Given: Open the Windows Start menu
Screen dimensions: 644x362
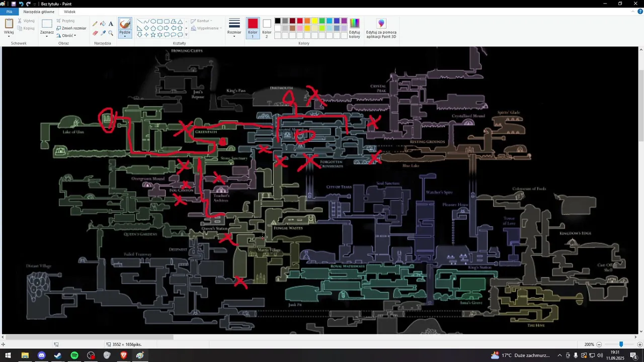Looking at the screenshot, I should click(9, 355).
